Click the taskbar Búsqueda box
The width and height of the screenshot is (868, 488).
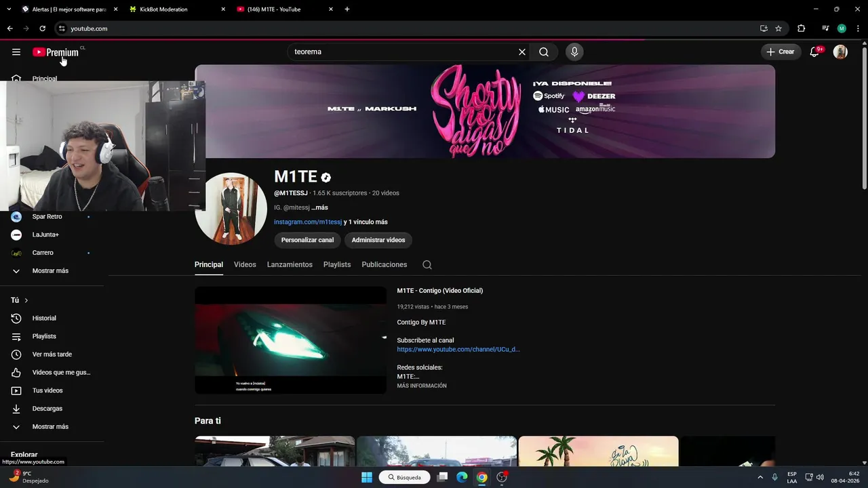coord(406,477)
